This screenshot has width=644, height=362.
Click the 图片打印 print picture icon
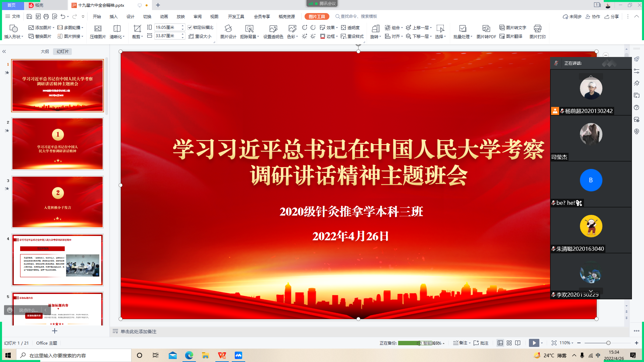click(x=537, y=29)
